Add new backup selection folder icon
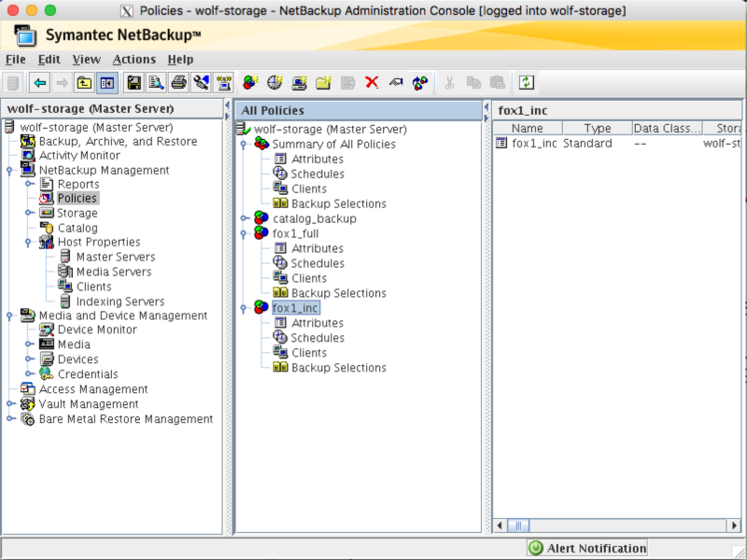Screen dimensions: 747x560 (x=323, y=83)
